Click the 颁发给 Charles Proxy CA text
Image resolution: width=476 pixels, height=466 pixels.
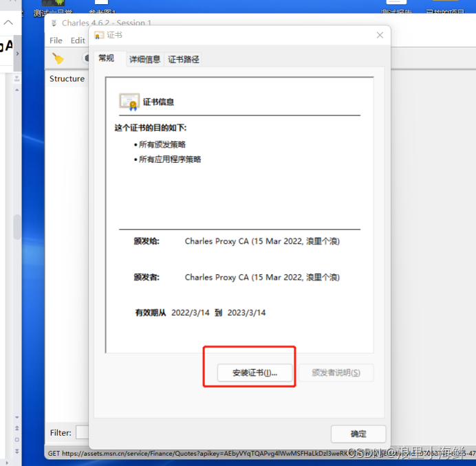point(262,241)
